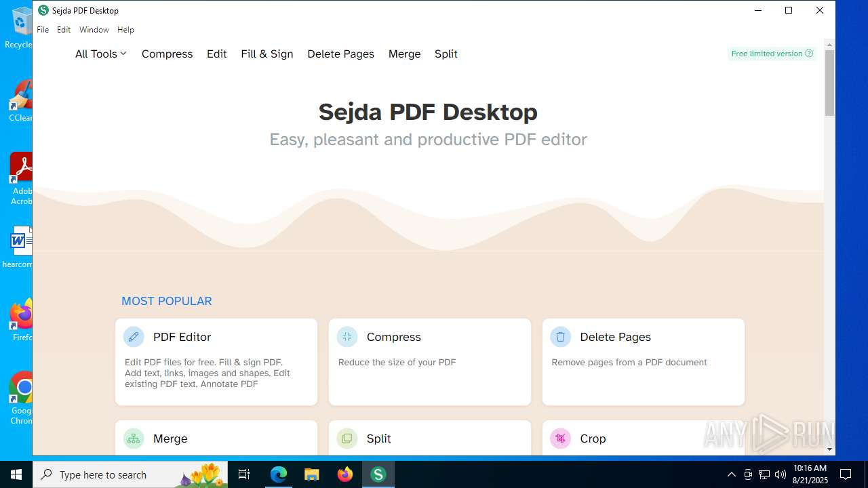Show hidden tray icons chevron
This screenshot has height=488, width=868.
731,474
